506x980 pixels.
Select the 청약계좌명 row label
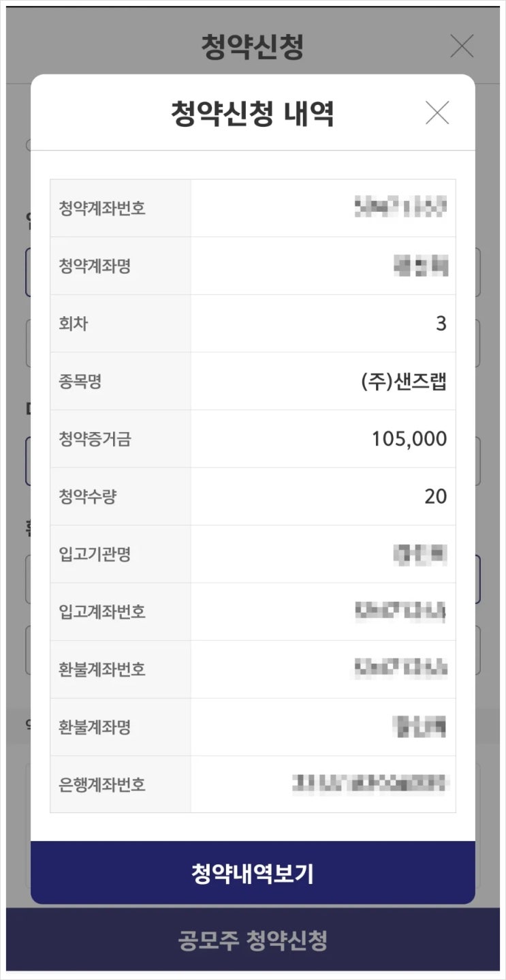point(95,266)
